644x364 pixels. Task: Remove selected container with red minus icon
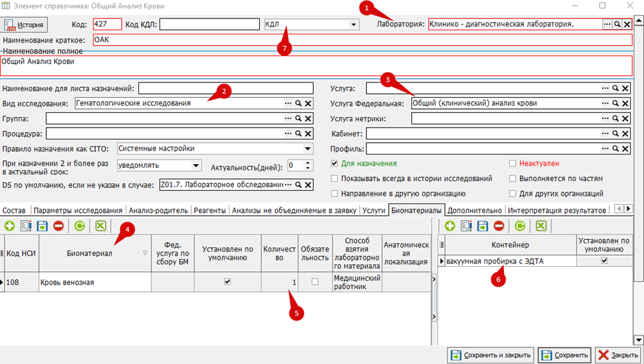point(499,226)
